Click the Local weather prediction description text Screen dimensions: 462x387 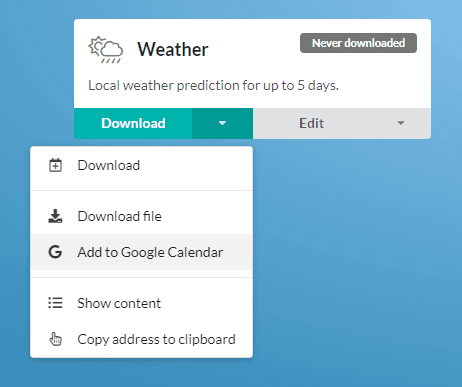(x=213, y=86)
